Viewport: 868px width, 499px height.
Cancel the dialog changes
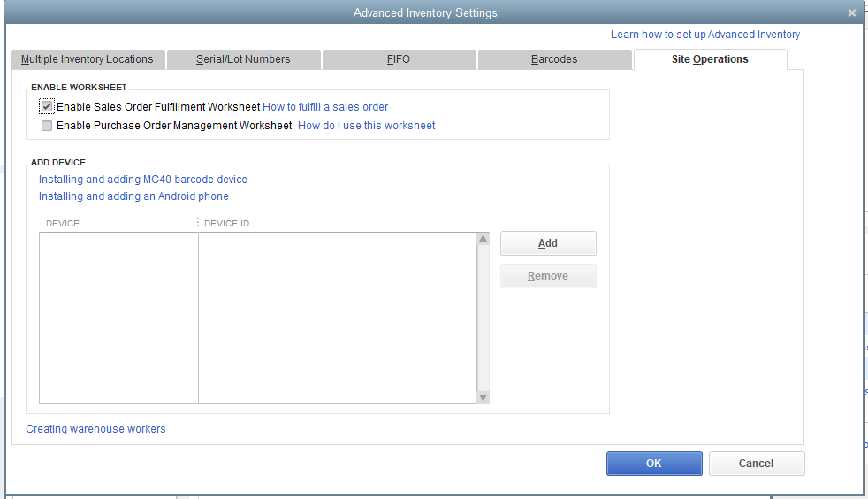[x=757, y=464]
